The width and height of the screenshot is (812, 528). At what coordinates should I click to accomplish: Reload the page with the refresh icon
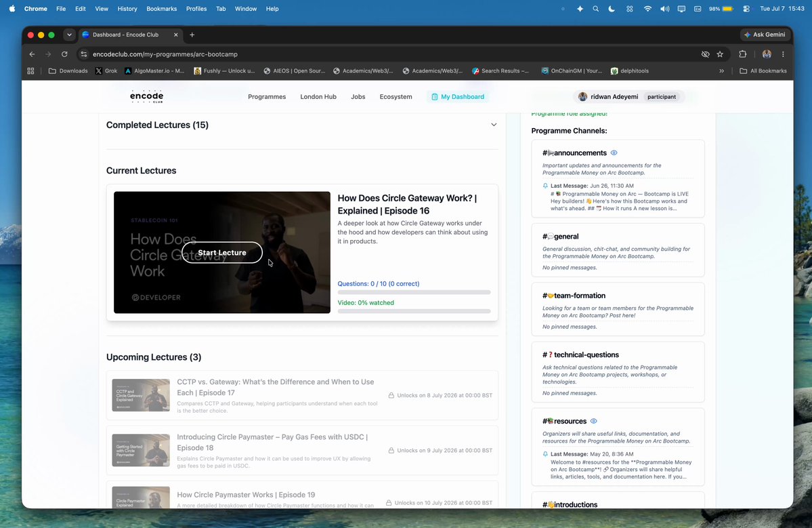click(x=64, y=54)
